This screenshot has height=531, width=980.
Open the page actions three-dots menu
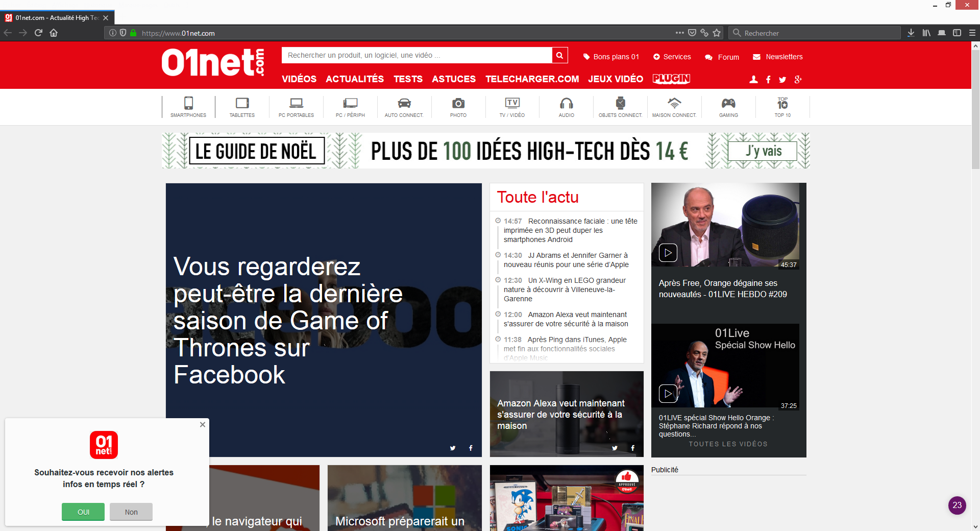click(679, 33)
